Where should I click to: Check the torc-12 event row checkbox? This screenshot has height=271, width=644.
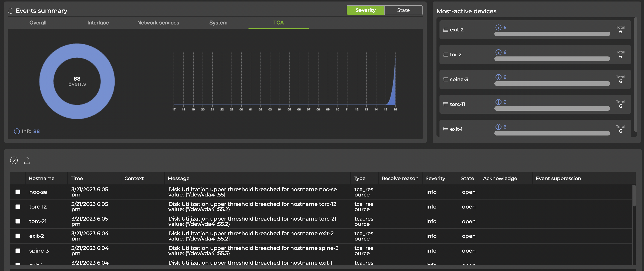pos(18,207)
